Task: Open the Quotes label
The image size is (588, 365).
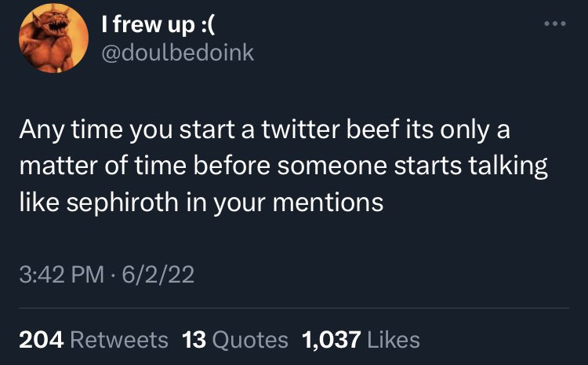Action: click(250, 339)
